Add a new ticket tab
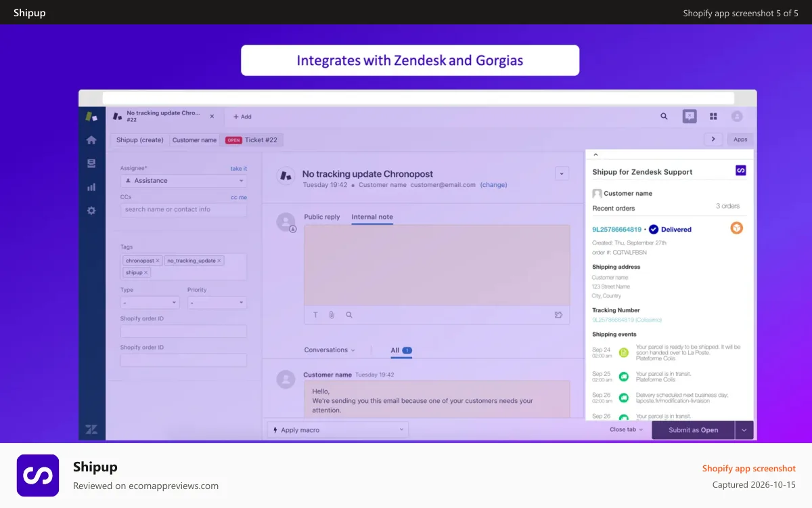Viewport: 812px width, 508px height. click(242, 117)
